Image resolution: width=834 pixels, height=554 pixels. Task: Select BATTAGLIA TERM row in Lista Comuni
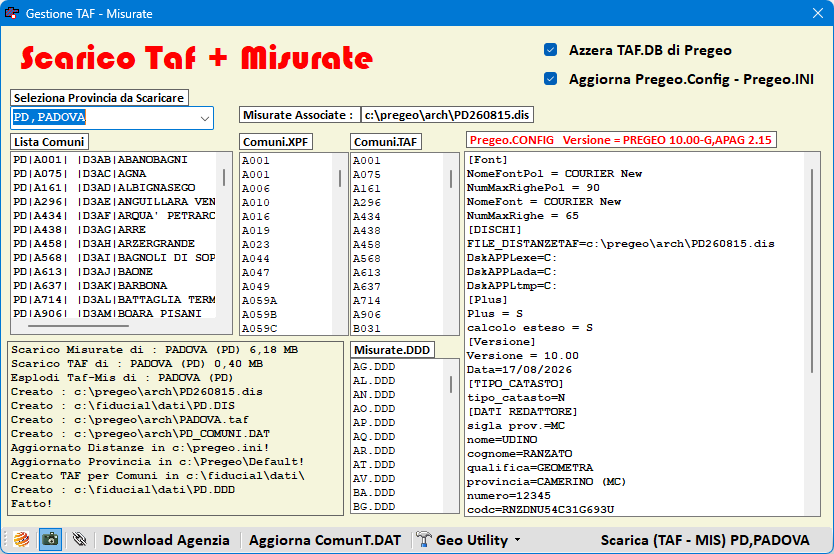click(114, 299)
